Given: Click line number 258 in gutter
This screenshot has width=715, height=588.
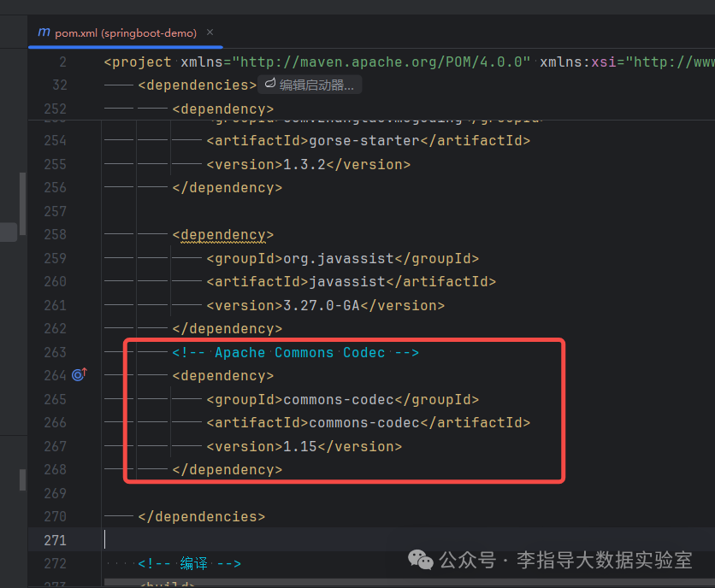Looking at the screenshot, I should (56, 235).
